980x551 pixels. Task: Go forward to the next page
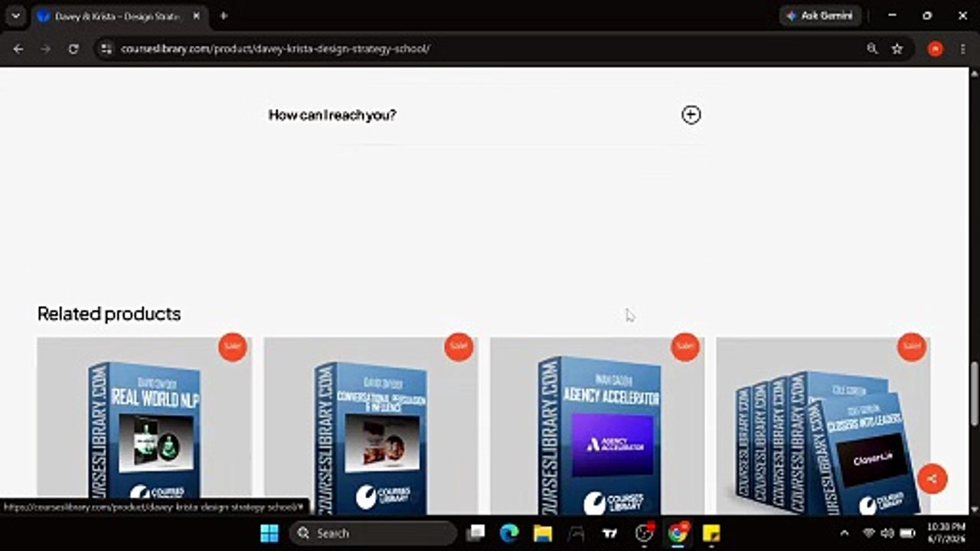(46, 49)
